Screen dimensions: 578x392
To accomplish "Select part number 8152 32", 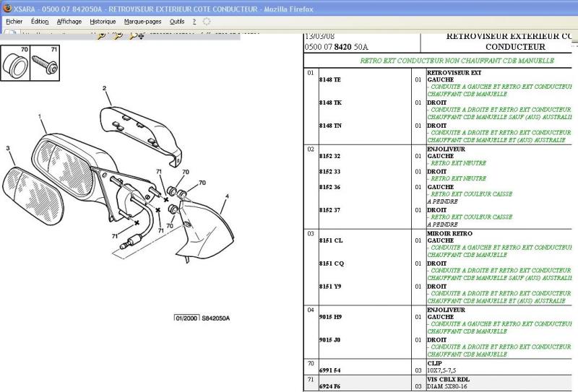I will point(329,156).
